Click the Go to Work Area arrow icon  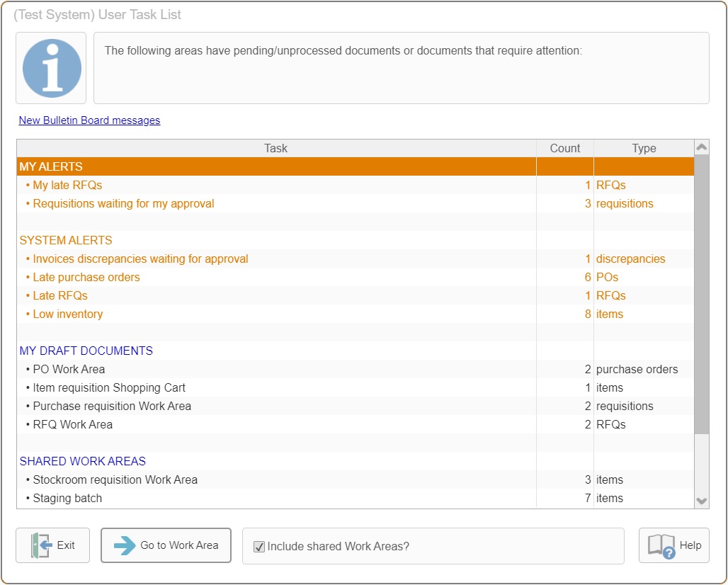pyautogui.click(x=125, y=545)
